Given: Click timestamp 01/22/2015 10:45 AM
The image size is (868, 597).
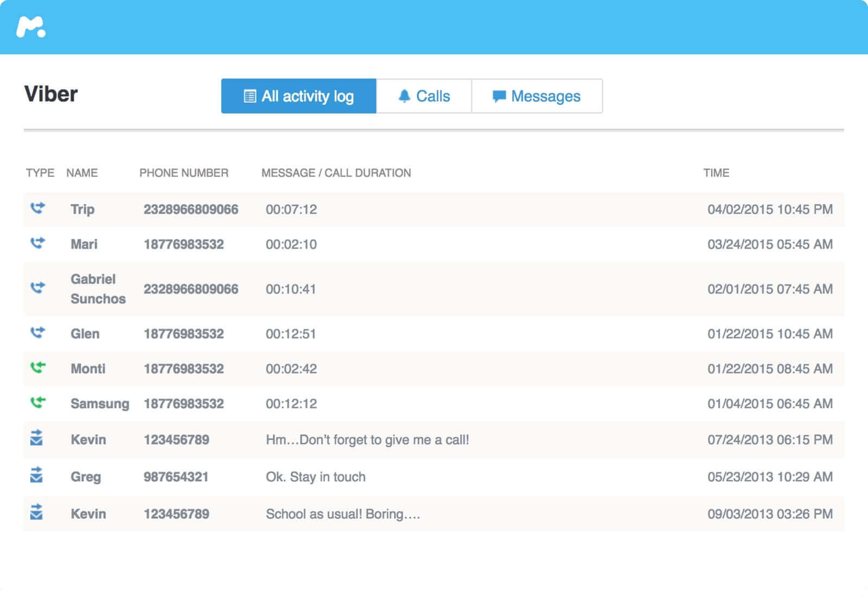Looking at the screenshot, I should coord(770,334).
